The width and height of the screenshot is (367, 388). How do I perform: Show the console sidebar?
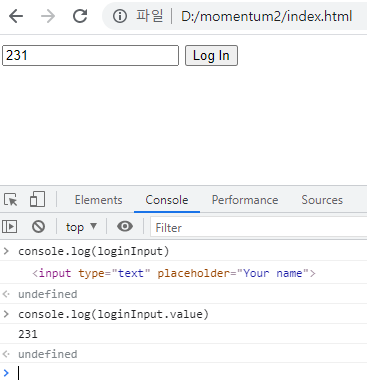(10, 227)
